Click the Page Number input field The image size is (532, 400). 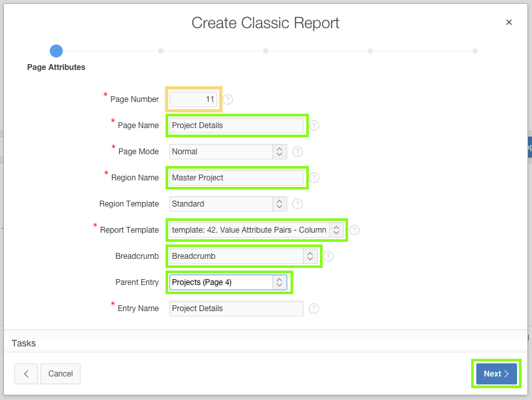(x=193, y=99)
